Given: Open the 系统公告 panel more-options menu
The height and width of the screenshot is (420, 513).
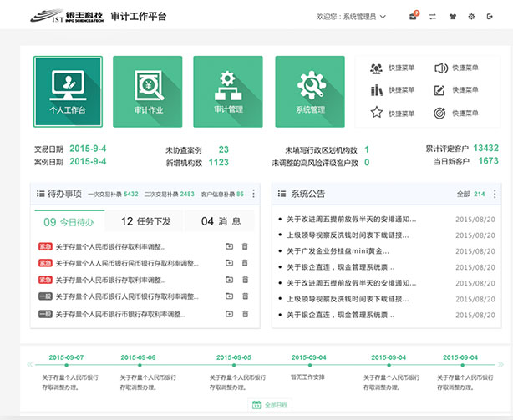Looking at the screenshot, I should click(x=495, y=194).
